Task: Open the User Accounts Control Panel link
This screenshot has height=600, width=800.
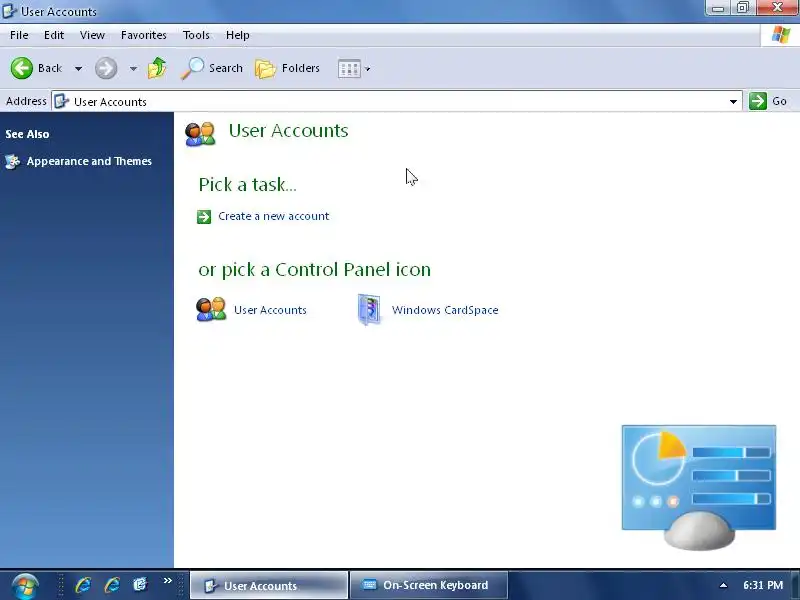Action: click(270, 310)
